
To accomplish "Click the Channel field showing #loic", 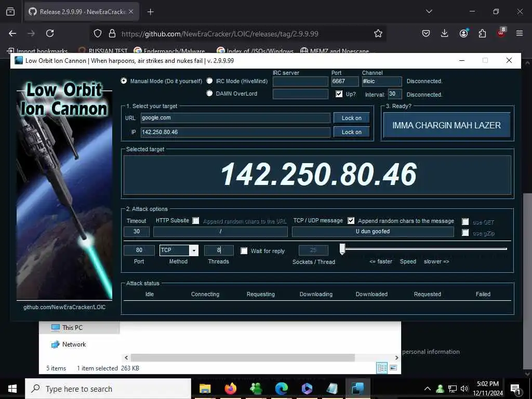I will pyautogui.click(x=382, y=82).
